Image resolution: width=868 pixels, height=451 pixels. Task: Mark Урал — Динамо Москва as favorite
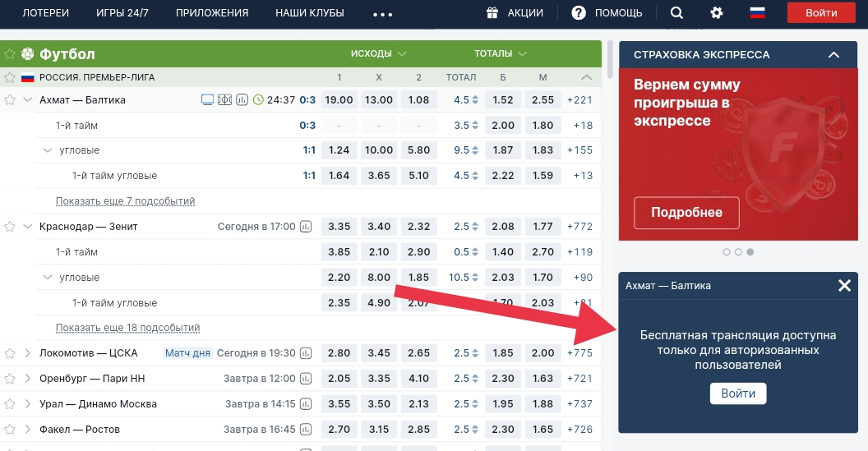(10, 404)
